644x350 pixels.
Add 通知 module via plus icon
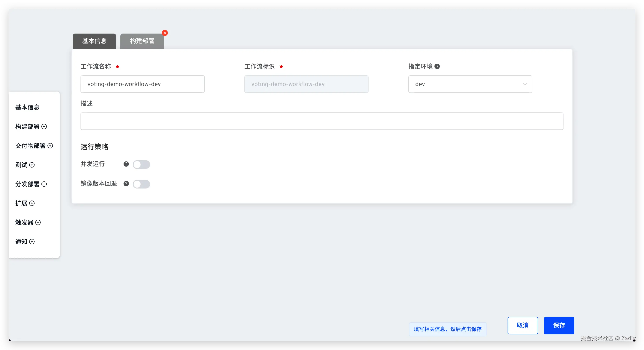32,242
